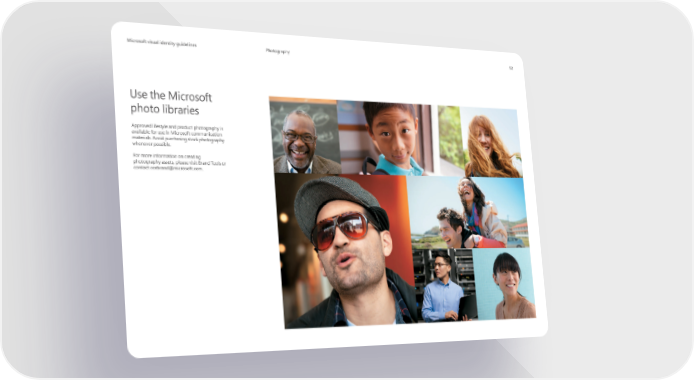694x380 pixels.
Task: Open the photo of the boy in a teal shirt
Action: [x=385, y=138]
